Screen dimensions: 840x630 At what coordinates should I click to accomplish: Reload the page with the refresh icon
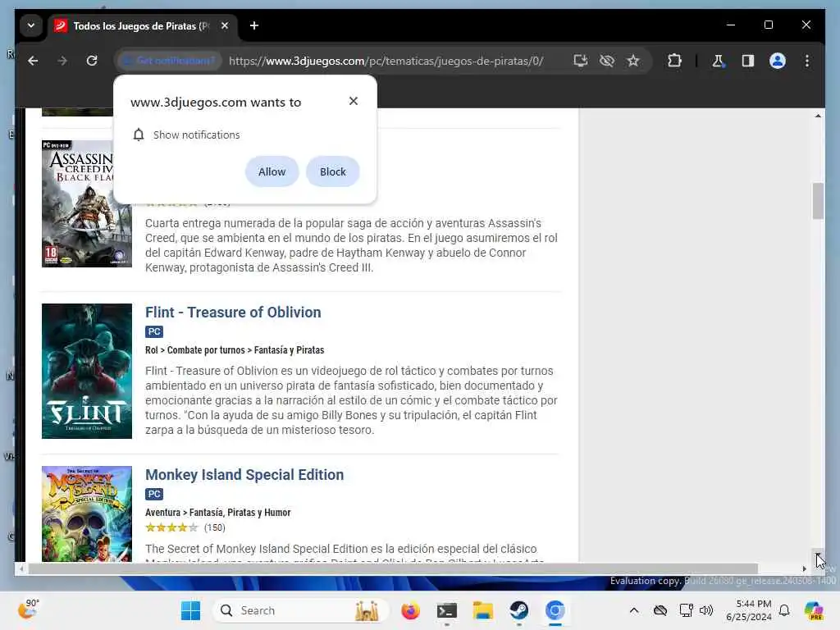[92, 61]
